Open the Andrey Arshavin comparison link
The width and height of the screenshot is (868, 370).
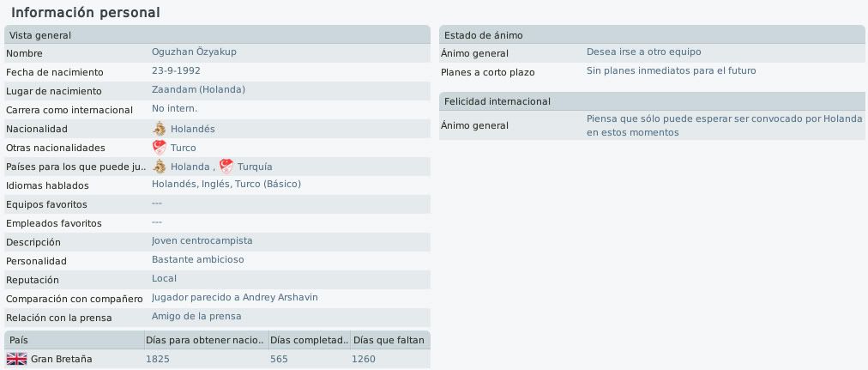pos(280,297)
